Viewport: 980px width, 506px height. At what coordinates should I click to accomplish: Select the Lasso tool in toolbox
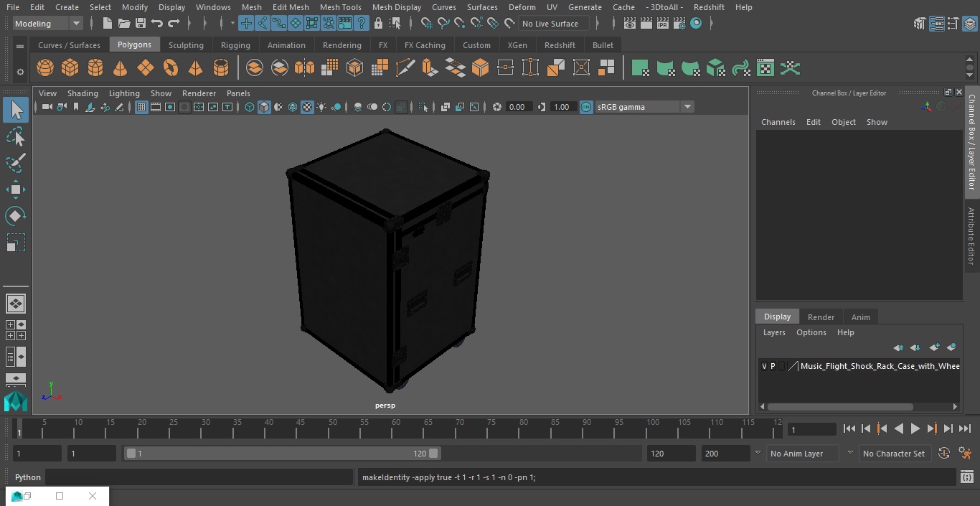tap(16, 136)
